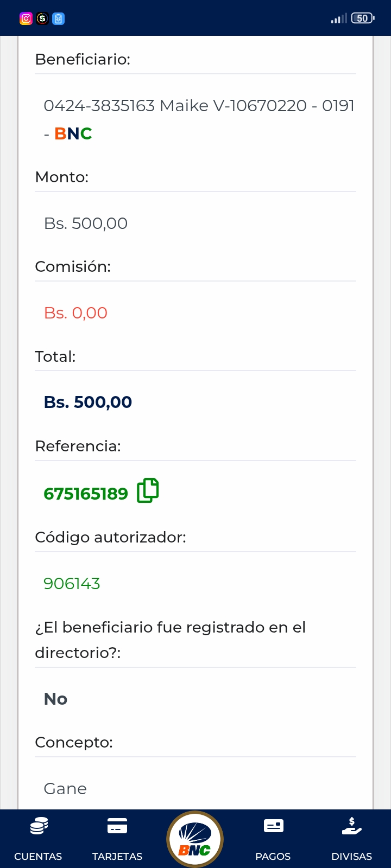Viewport: 391px width, 868px height.
Task: Tap battery indicator in status bar
Action: point(362,18)
